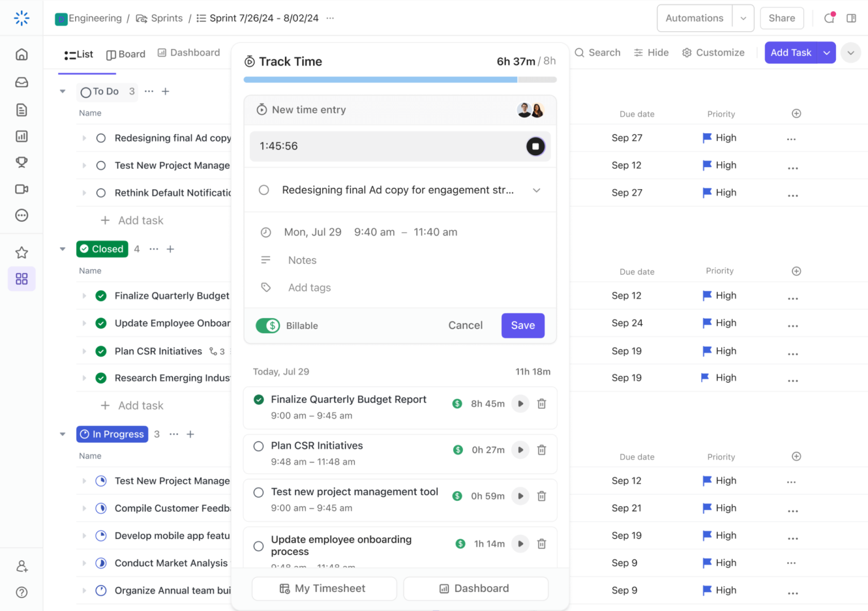This screenshot has width=868, height=611.
Task: Open the notifications bell
Action: click(x=828, y=18)
